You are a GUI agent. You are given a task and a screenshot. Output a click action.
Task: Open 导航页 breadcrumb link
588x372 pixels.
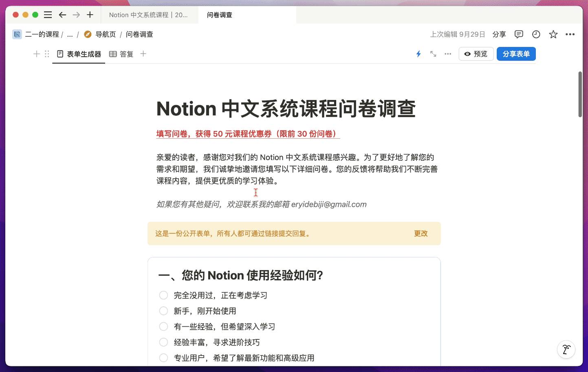point(106,34)
